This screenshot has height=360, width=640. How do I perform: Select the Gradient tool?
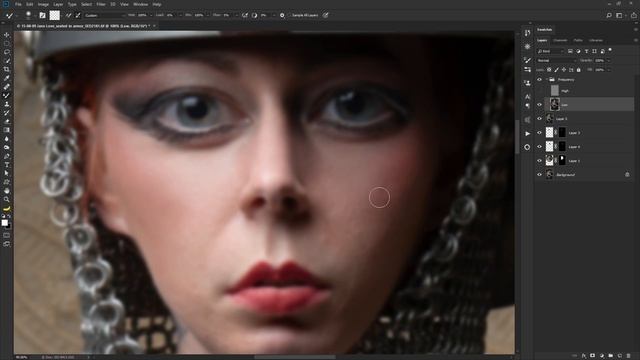click(x=7, y=130)
